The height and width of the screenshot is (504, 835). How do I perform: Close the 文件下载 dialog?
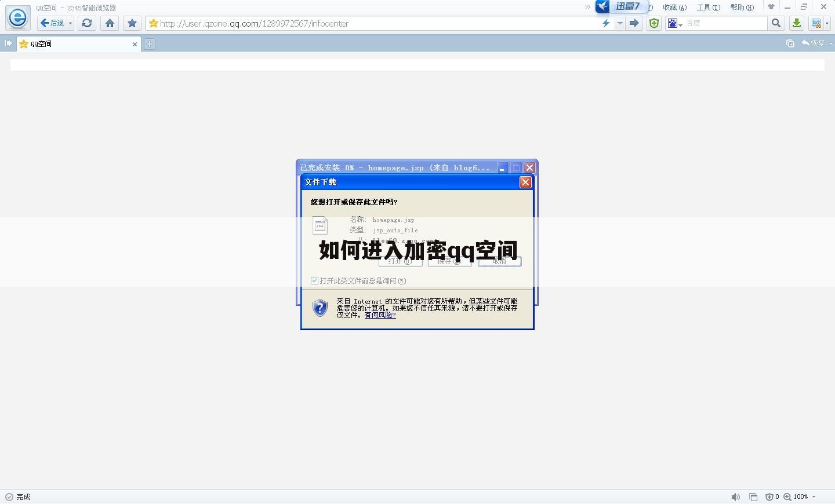(x=525, y=182)
